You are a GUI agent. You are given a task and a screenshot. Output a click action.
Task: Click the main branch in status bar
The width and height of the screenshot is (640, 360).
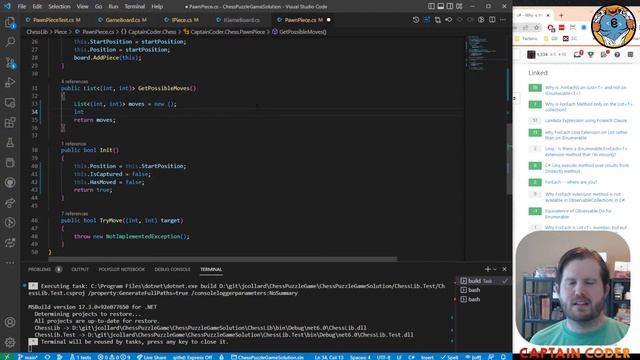click(x=28, y=357)
